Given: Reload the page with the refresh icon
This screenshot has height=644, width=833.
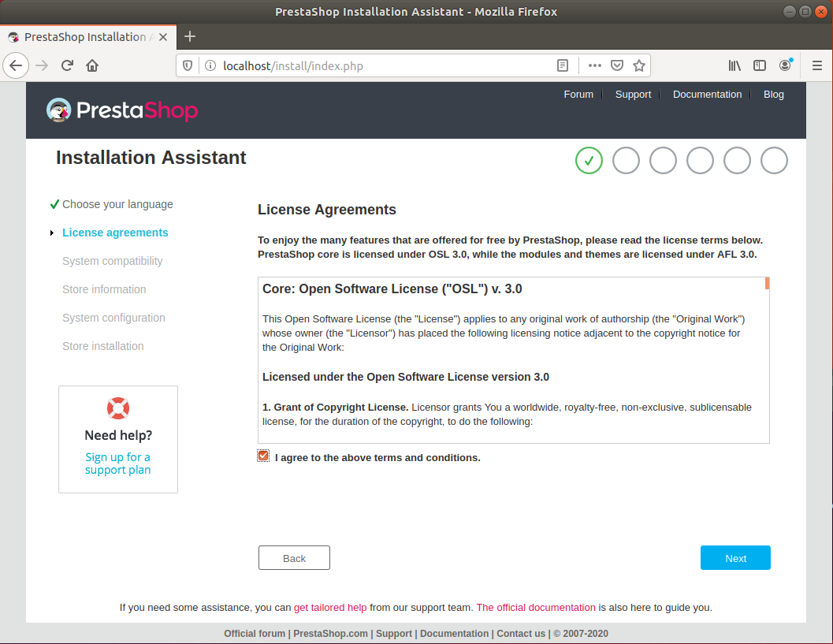Looking at the screenshot, I should (67, 65).
